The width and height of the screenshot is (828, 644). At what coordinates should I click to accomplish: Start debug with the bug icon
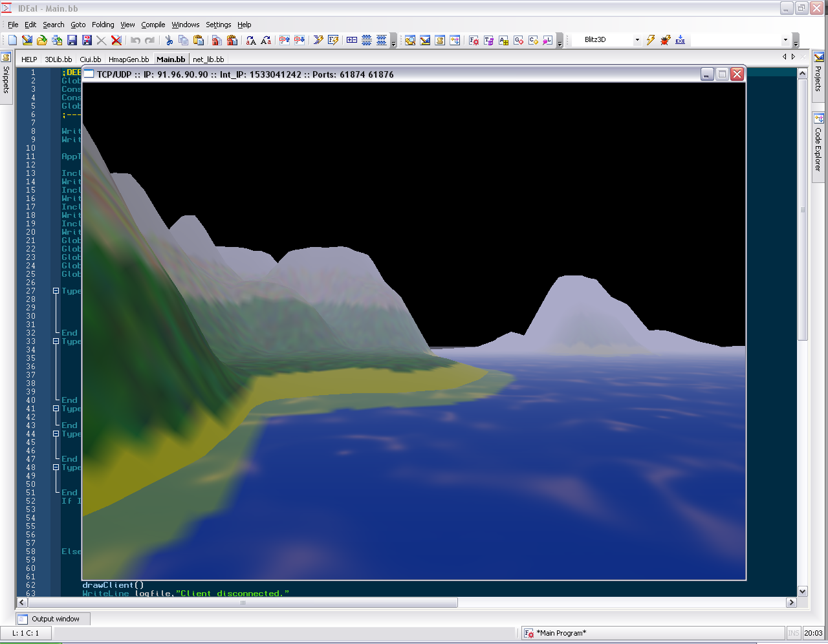(665, 40)
